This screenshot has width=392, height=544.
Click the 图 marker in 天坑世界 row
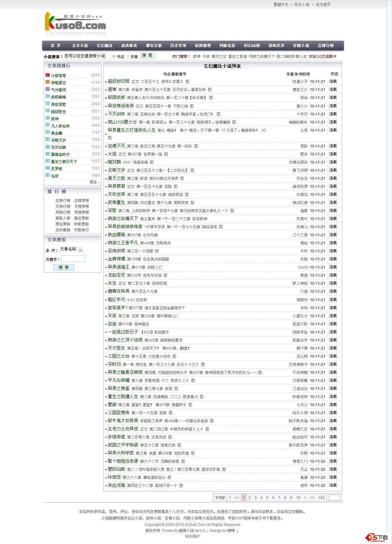pyautogui.click(x=187, y=195)
